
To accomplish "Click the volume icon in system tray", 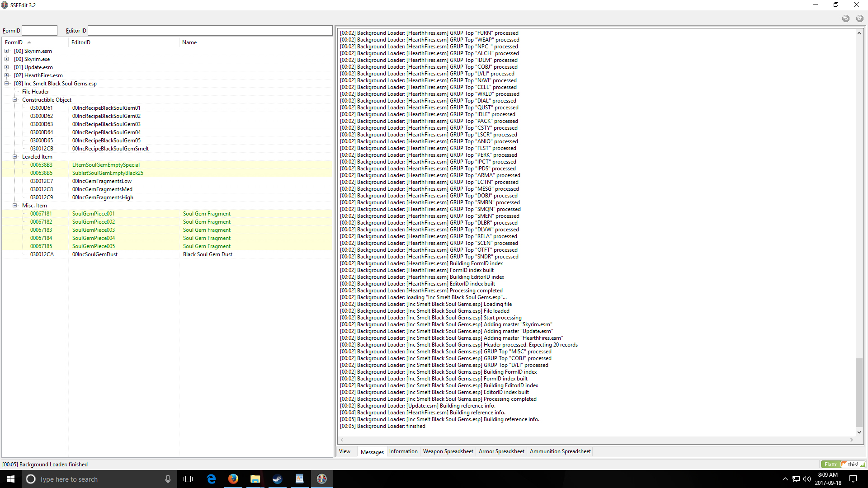I will coord(807,479).
